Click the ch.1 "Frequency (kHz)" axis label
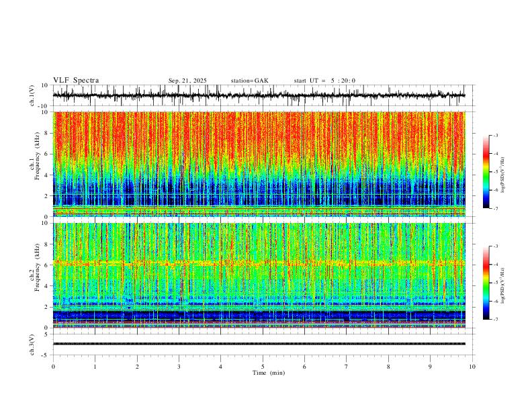 click(37, 155)
